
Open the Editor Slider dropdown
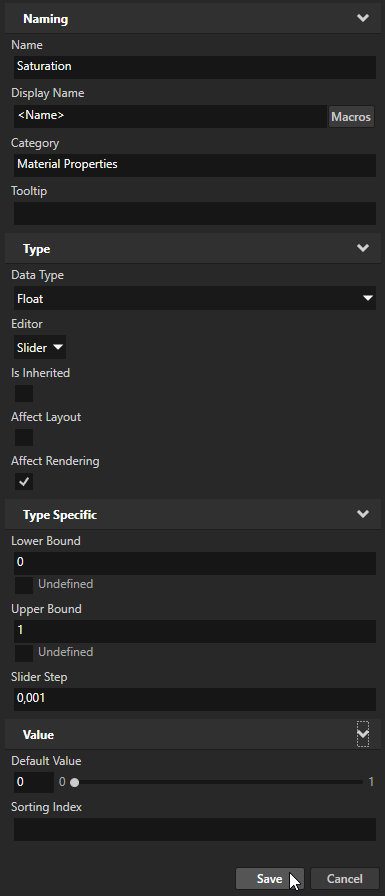(40, 347)
